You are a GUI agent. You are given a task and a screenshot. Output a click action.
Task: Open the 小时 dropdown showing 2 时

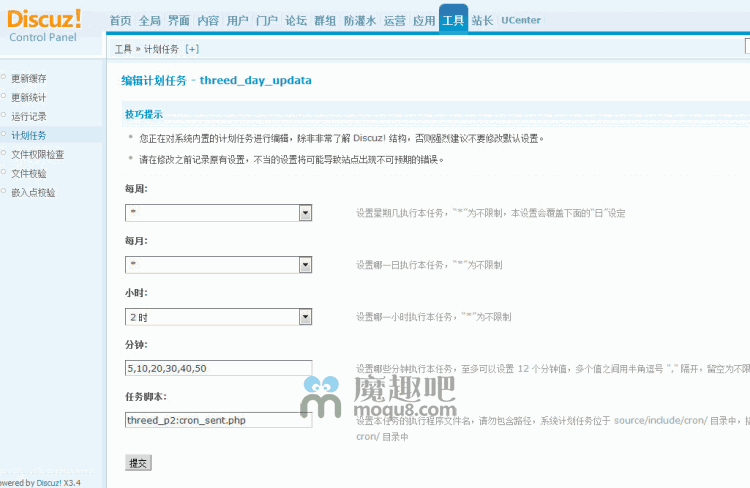[x=219, y=317]
